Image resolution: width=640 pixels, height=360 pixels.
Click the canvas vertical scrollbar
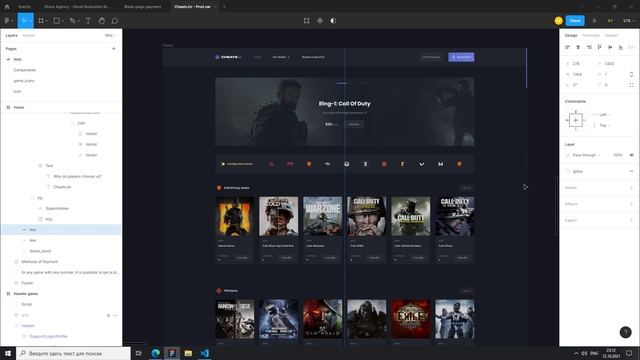(x=556, y=206)
